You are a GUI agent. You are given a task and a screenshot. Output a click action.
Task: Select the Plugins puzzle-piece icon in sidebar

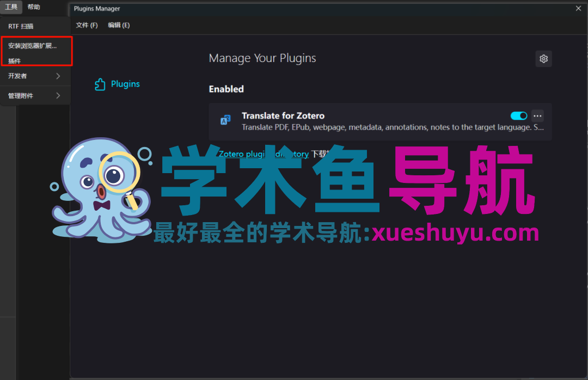coord(100,84)
